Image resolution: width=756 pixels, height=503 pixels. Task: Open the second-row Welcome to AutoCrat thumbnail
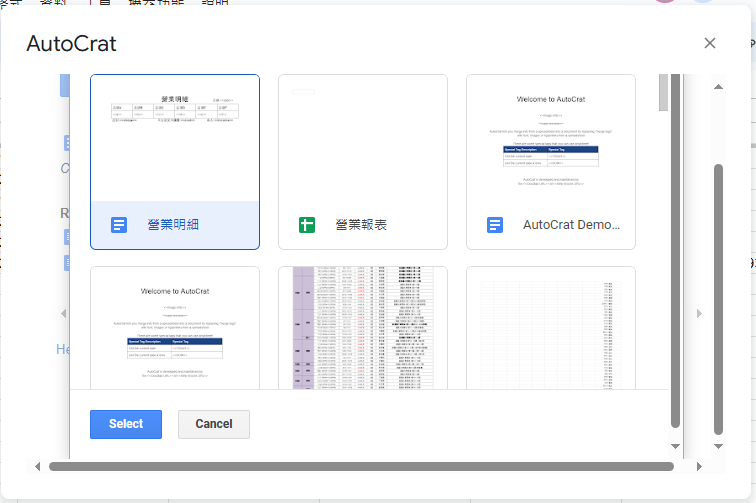pyautogui.click(x=175, y=328)
